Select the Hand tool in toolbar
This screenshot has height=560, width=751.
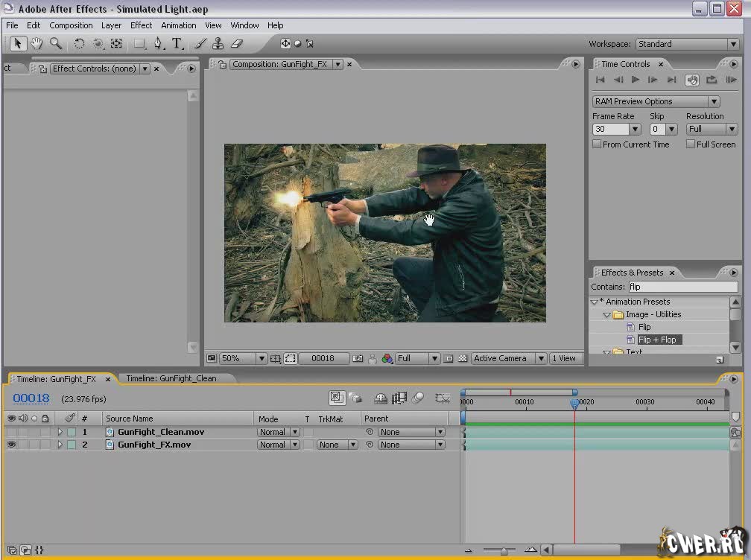pyautogui.click(x=37, y=44)
